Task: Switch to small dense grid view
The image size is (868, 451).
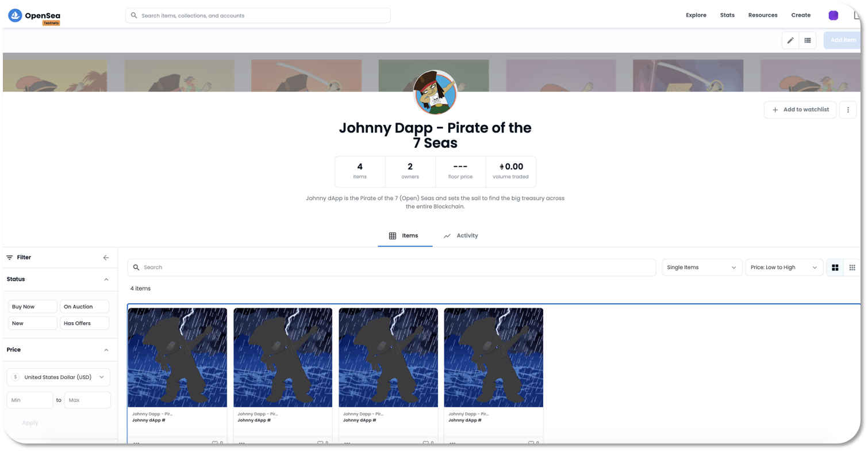Action: click(x=852, y=267)
